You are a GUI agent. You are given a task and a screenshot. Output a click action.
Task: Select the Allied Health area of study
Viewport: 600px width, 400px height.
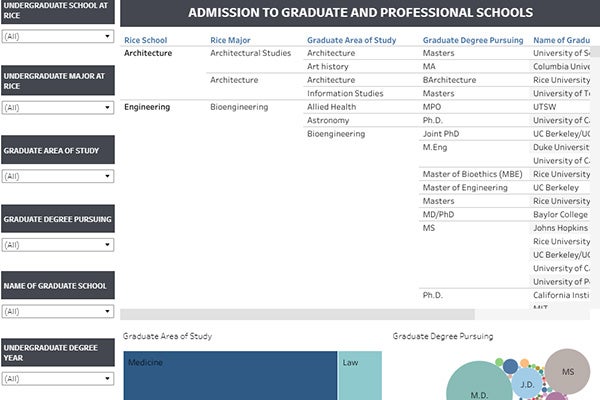pos(331,107)
